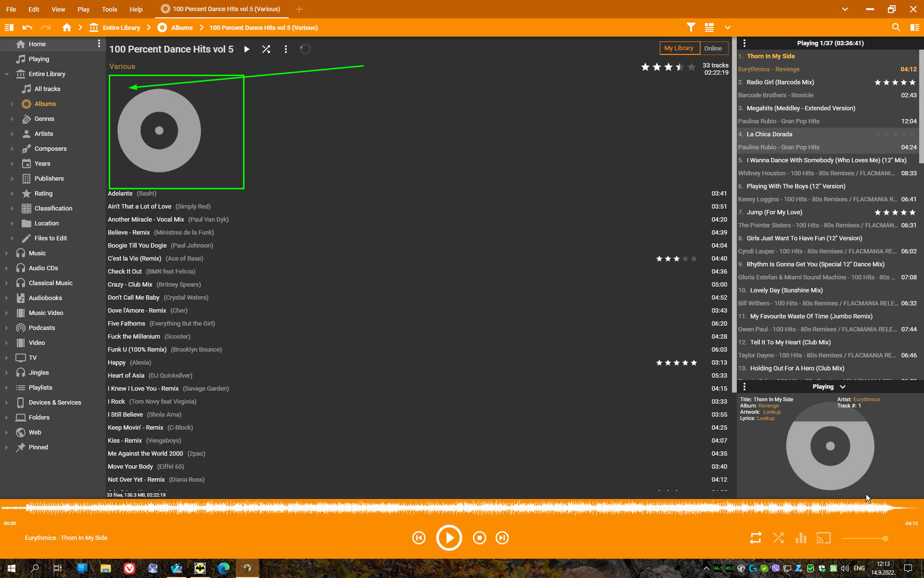Screen dimensions: 924x578
Task: Open the Playing panel dropdown chevron
Action: coord(843,387)
